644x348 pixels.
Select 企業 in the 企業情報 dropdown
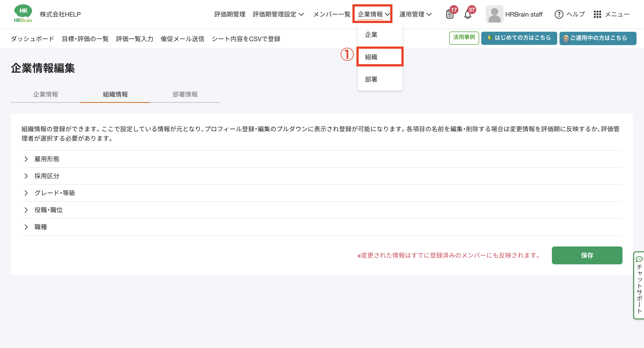(x=371, y=35)
